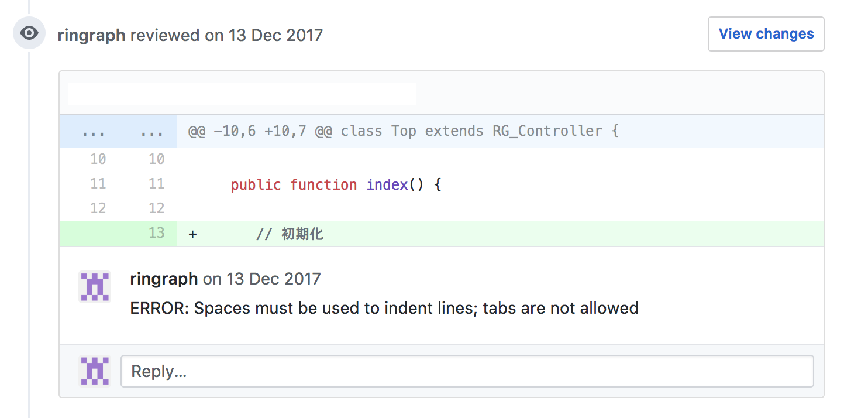Click the plus marker on added line 13
Screen dimensions: 868x418
192,234
